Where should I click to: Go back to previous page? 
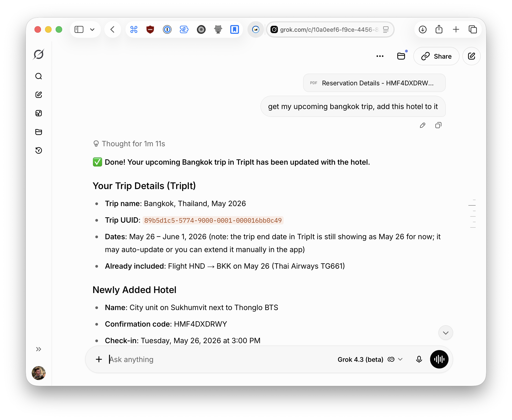(x=112, y=29)
